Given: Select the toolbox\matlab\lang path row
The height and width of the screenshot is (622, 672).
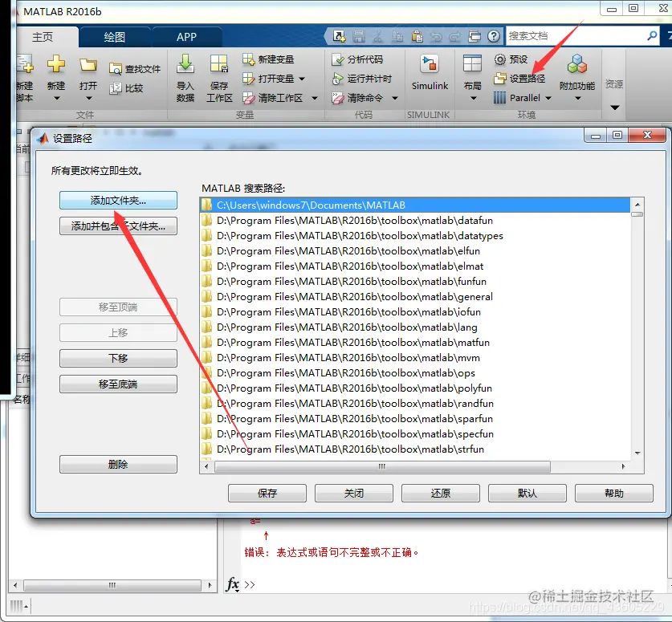Looking at the screenshot, I should tap(415, 327).
